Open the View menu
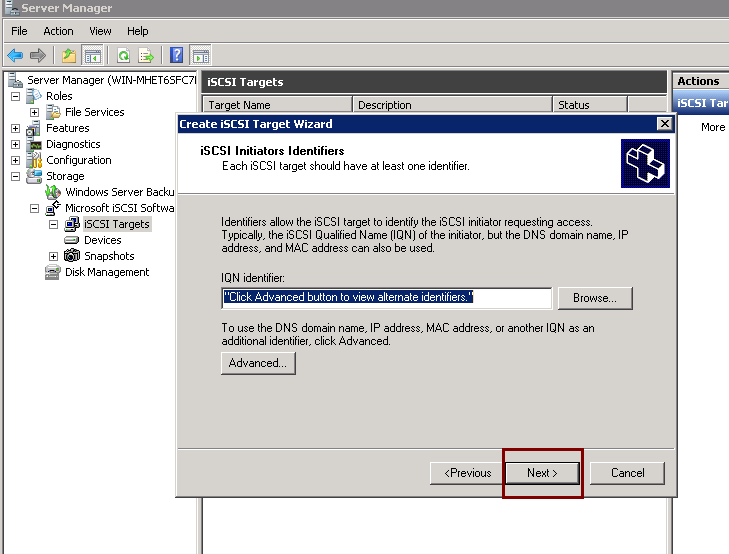 [x=100, y=31]
